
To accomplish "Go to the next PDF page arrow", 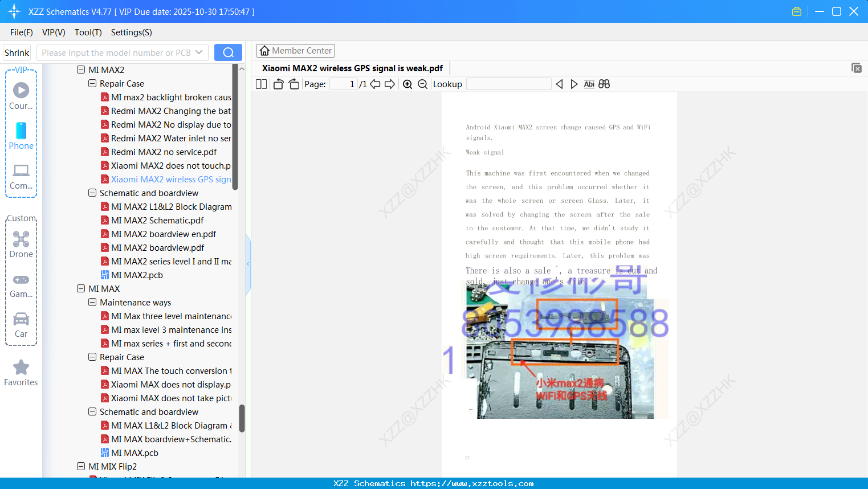I will click(x=390, y=84).
